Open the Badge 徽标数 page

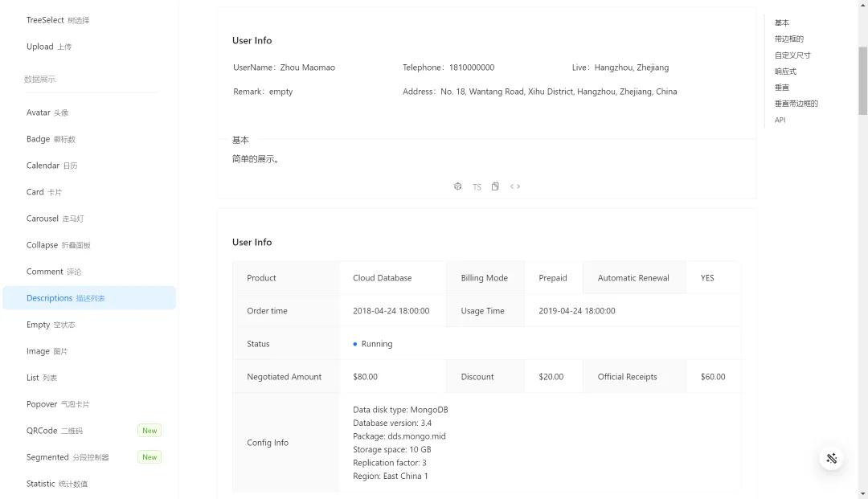(51, 139)
